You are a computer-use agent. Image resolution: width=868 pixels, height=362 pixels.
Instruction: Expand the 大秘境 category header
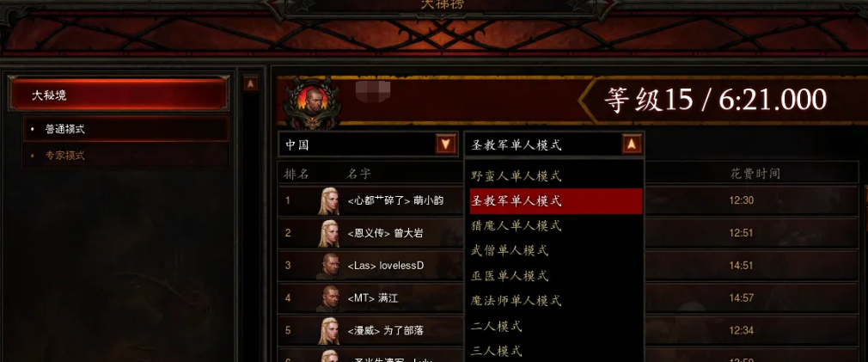119,95
